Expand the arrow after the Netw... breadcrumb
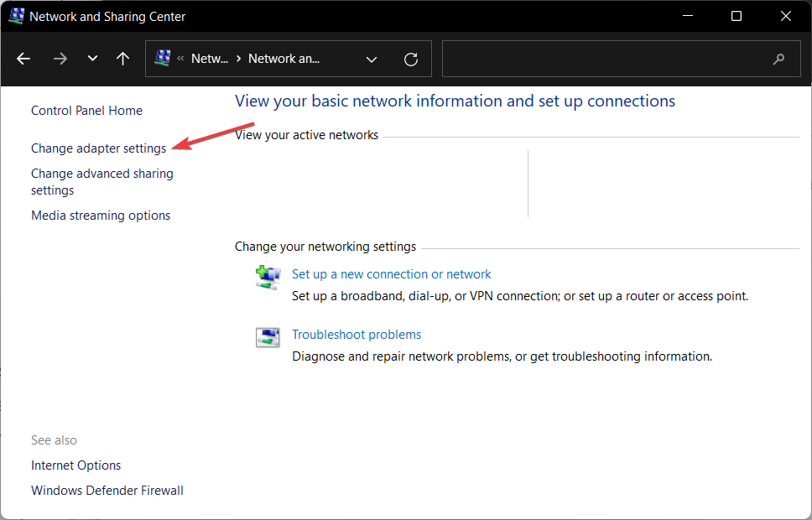Viewport: 812px width, 520px height. coord(239,59)
